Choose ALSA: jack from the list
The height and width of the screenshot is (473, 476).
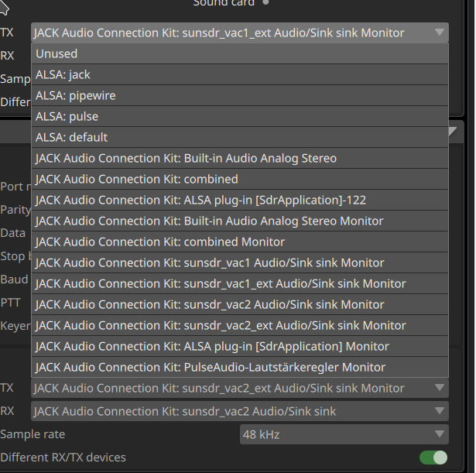click(240, 74)
